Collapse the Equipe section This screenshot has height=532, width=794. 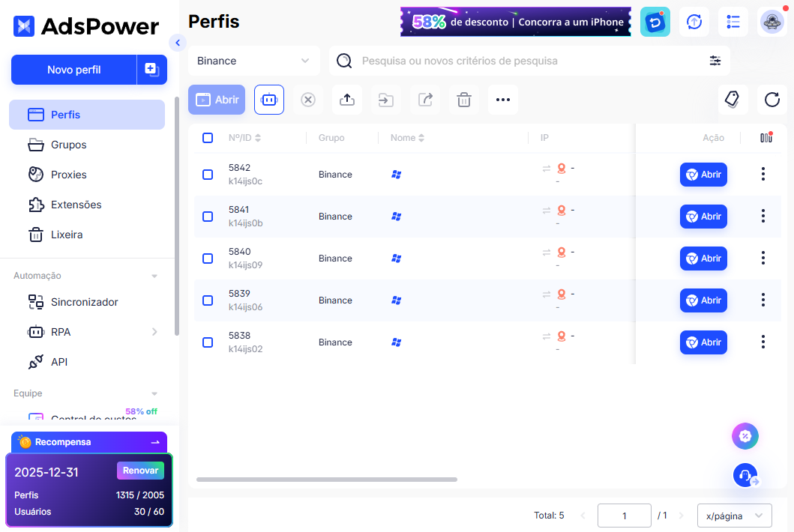click(154, 394)
